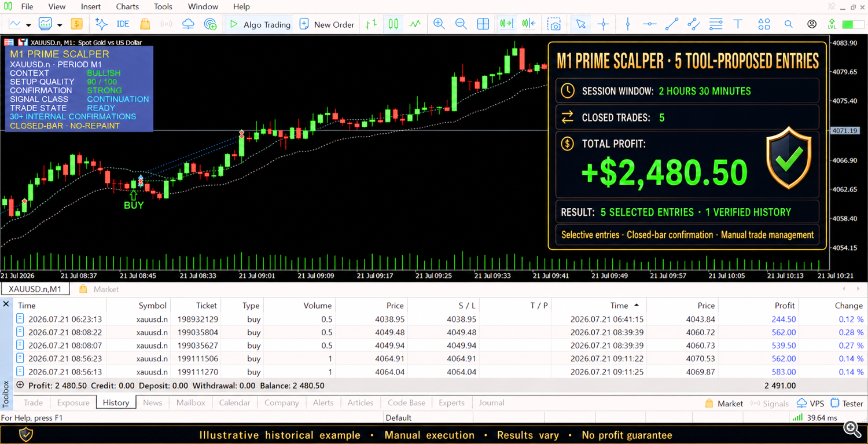Select the trendline drawing tool

pos(671,24)
